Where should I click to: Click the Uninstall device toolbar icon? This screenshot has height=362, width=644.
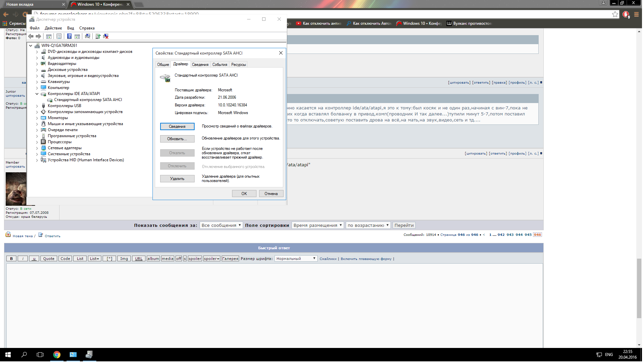coord(106,36)
